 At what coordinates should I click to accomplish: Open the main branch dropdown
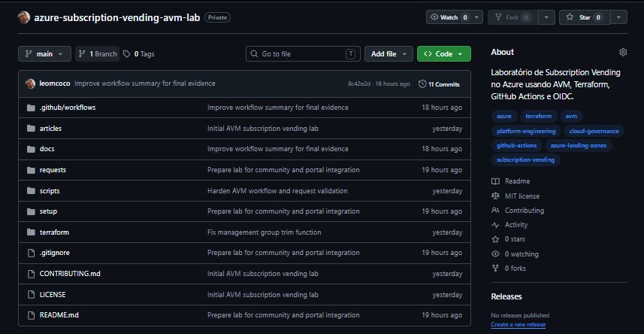[44, 54]
